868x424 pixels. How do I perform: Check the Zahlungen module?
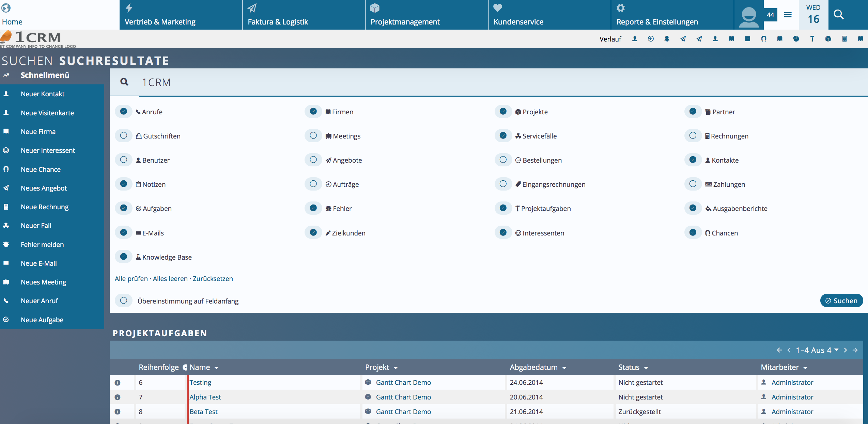point(693,184)
